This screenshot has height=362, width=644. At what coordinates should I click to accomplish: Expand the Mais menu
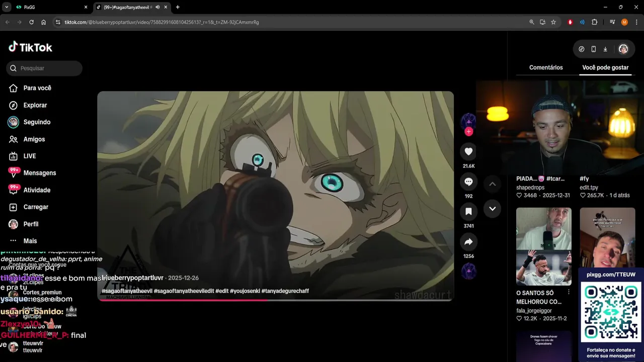[x=23, y=241]
